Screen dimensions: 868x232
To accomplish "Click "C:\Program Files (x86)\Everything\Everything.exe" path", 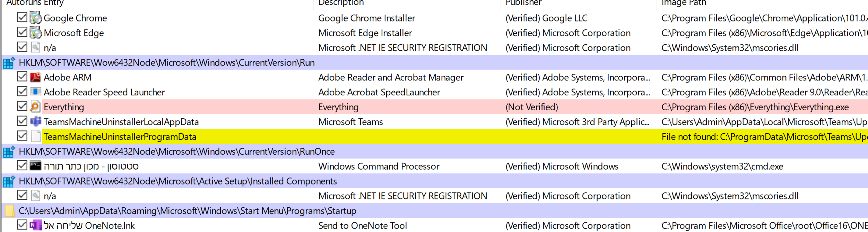I will click(x=755, y=107).
